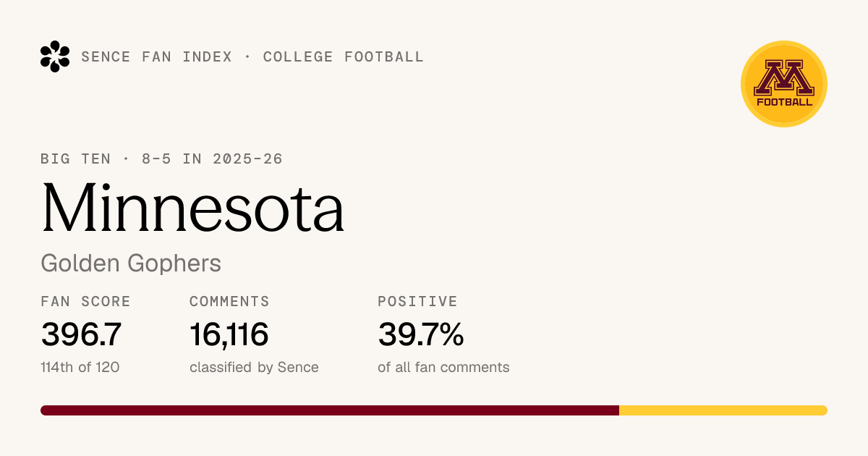
Task: Select the SENCE FAN INDEX header text
Action: pyautogui.click(x=157, y=56)
